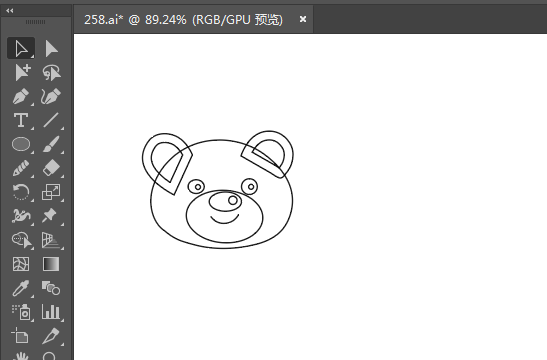Activate the Hand tool
Image resolution: width=547 pixels, height=360 pixels.
pos(21,356)
